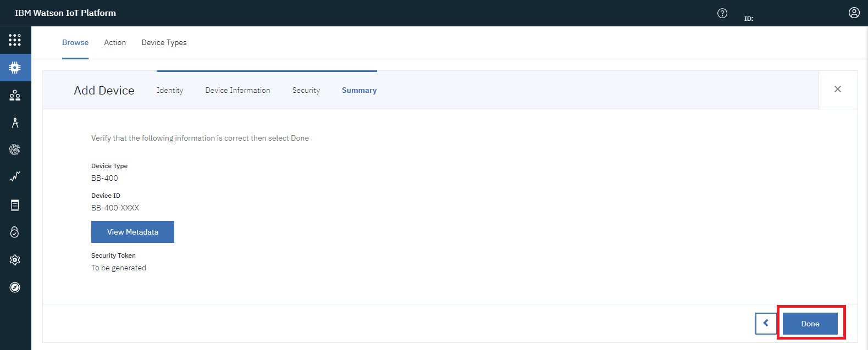Click the Done button
Screen dimensions: 868x350
[x=810, y=324]
